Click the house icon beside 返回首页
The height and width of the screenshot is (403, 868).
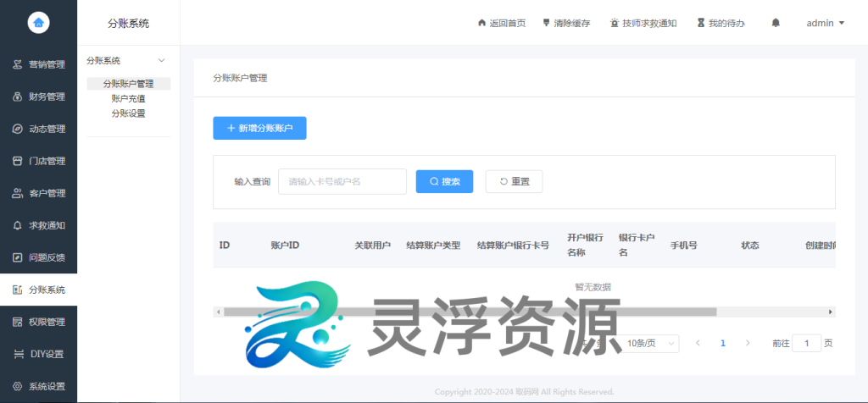coord(481,23)
